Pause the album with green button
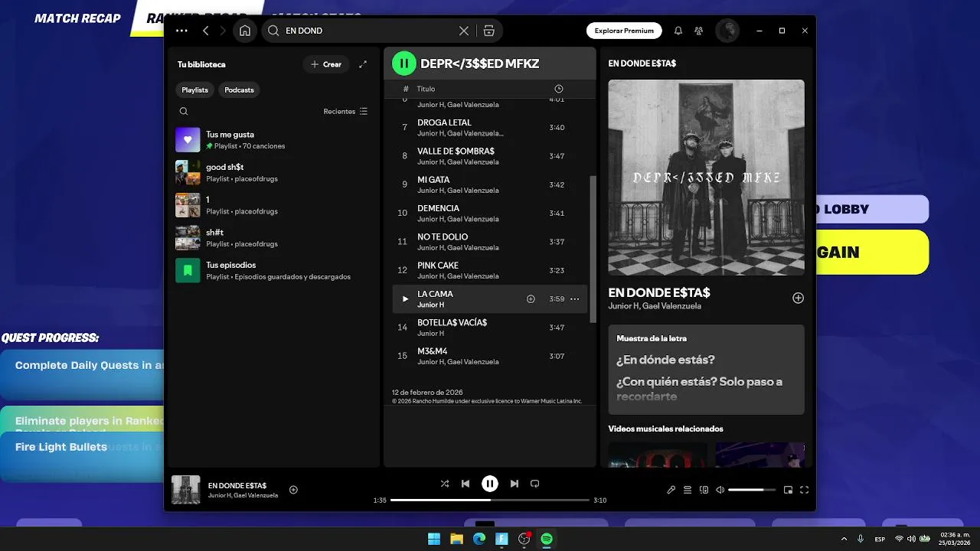980x551 pixels. pyautogui.click(x=403, y=64)
